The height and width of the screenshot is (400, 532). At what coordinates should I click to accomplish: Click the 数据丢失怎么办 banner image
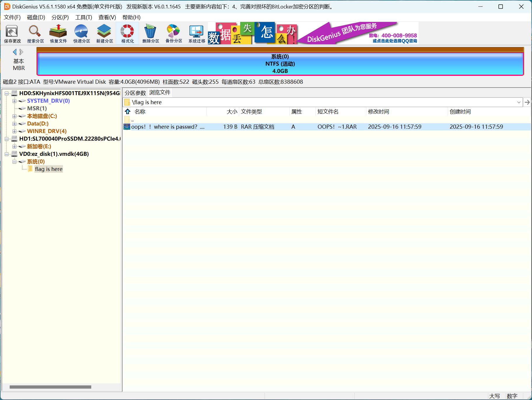coord(253,33)
